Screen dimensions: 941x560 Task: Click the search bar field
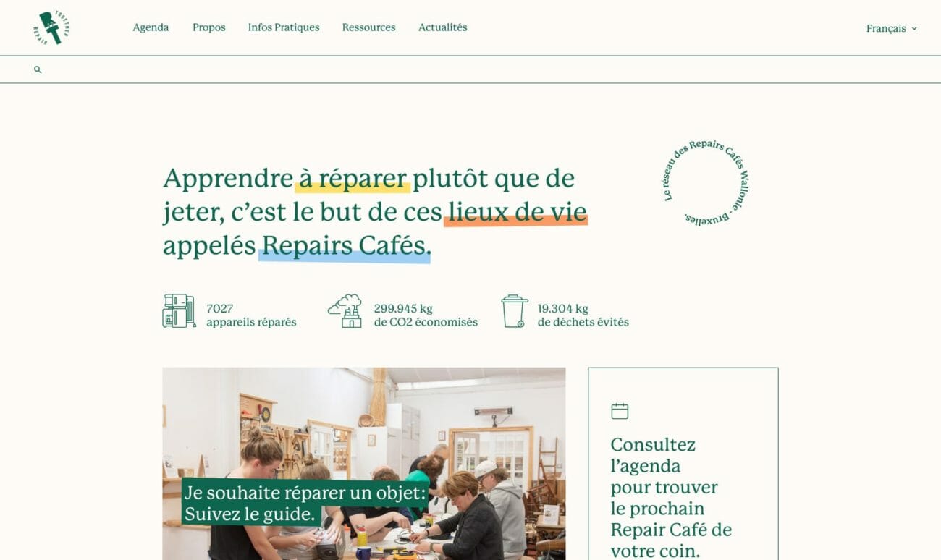(470, 70)
